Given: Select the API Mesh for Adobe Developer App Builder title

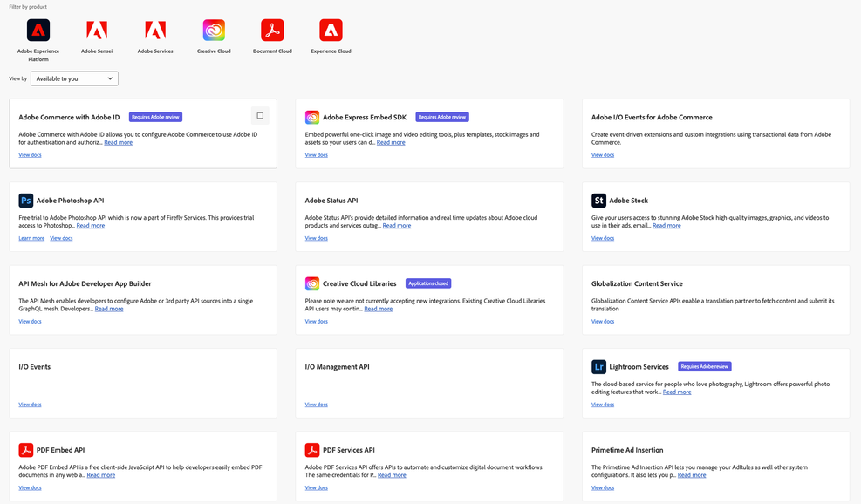Looking at the screenshot, I should 85,283.
